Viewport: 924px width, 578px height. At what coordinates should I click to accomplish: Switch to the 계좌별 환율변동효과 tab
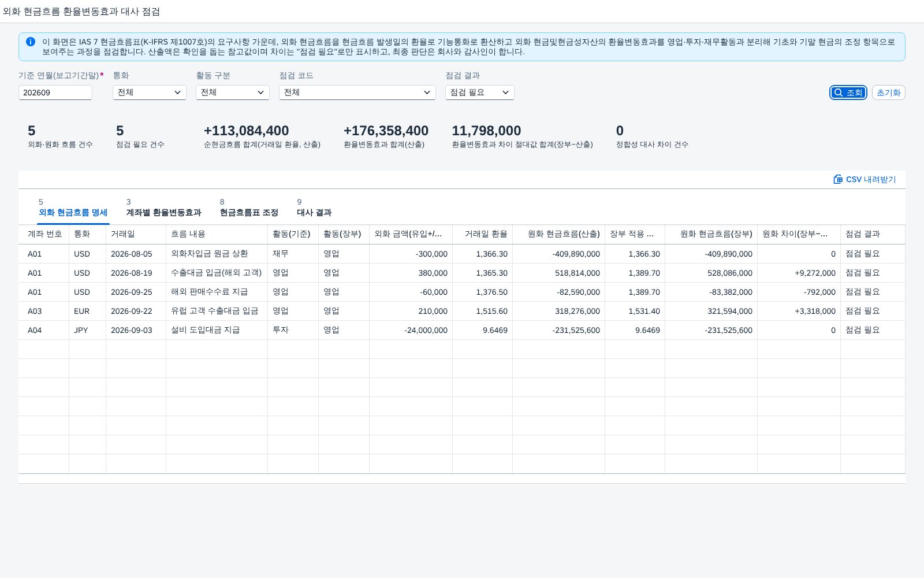tap(163, 208)
